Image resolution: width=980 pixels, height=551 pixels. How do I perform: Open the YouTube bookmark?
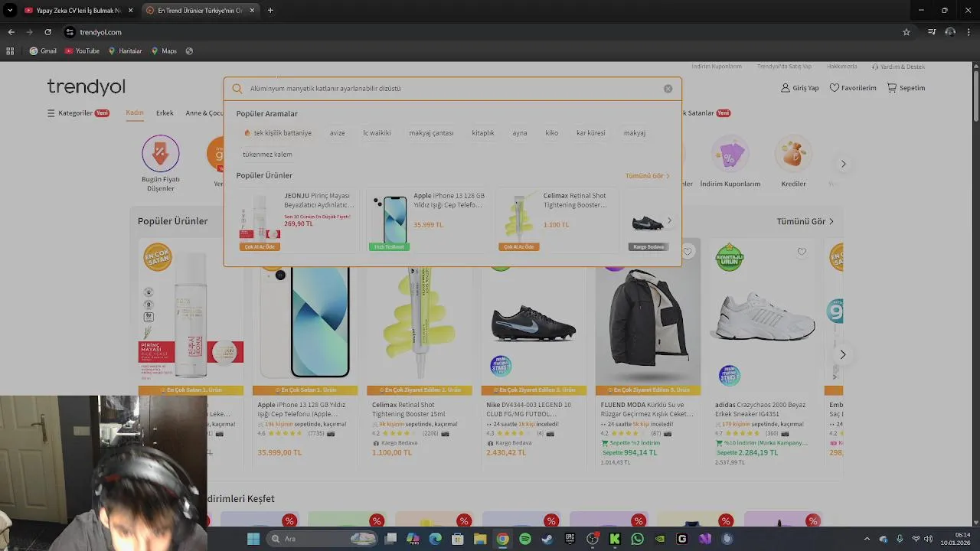(x=82, y=51)
